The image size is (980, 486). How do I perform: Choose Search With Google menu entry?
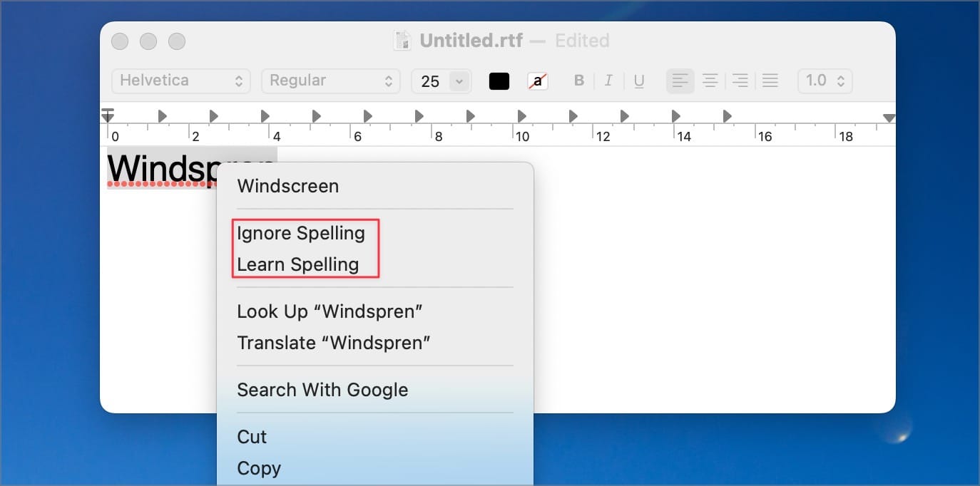click(322, 390)
